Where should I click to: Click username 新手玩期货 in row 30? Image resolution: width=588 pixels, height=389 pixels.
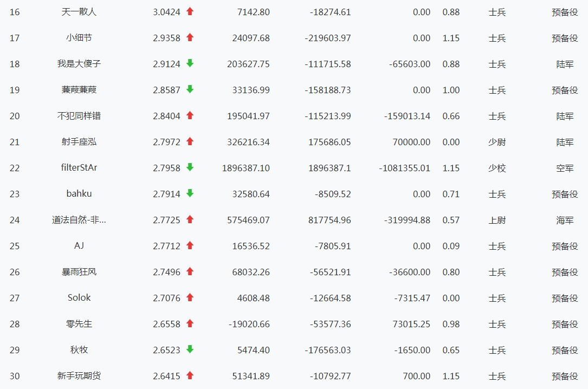79,375
